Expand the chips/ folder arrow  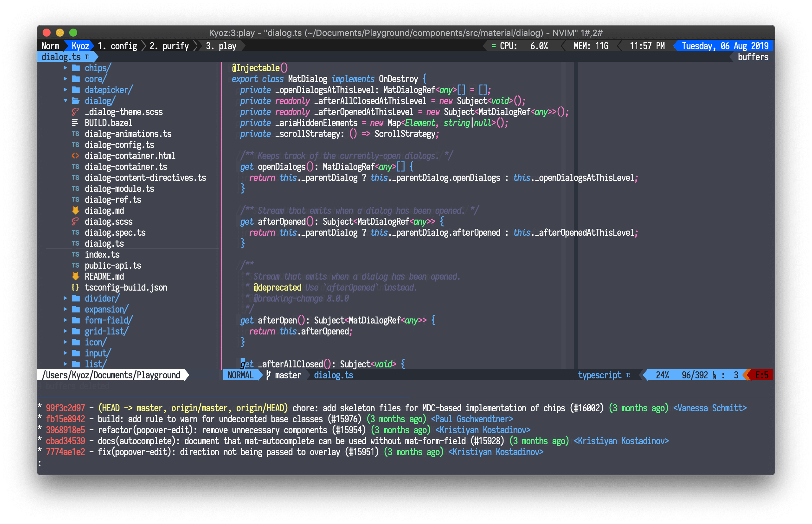[x=65, y=68]
